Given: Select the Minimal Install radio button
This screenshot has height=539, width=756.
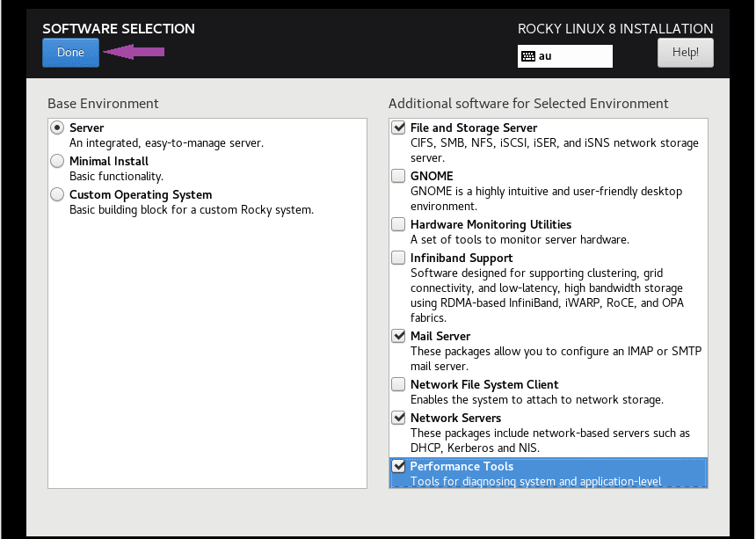Looking at the screenshot, I should 57,161.
